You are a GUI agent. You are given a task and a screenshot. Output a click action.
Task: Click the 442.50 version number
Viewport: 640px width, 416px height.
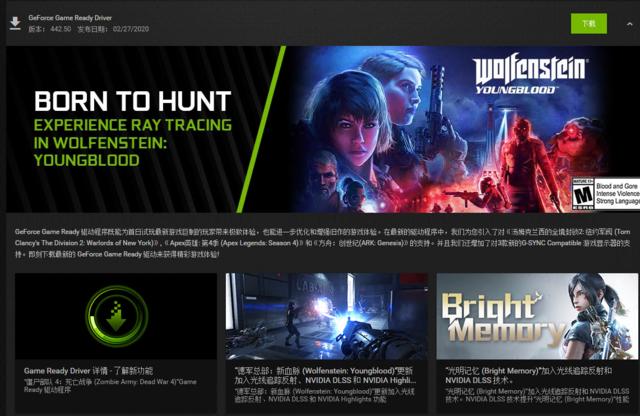(x=60, y=29)
